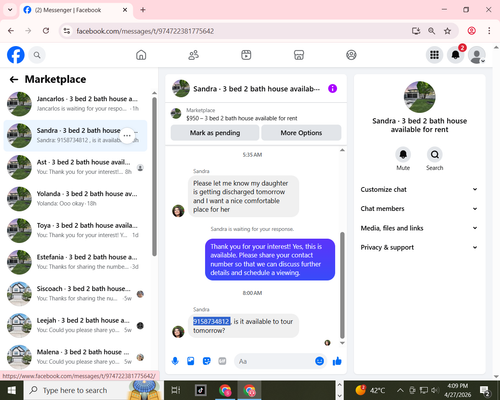
Task: Open the Leejah conversation
Action: [76, 326]
